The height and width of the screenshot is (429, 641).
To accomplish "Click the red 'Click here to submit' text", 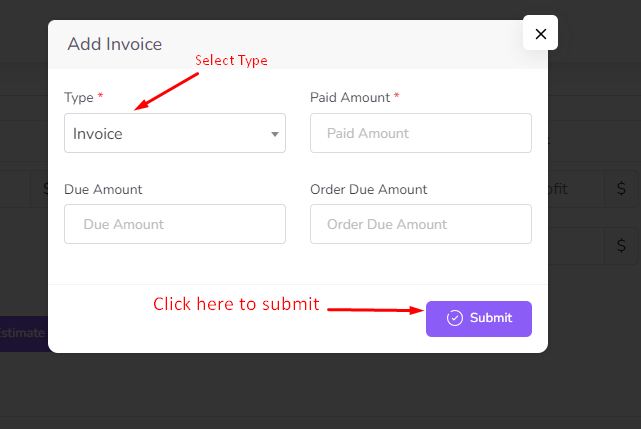I will [236, 304].
